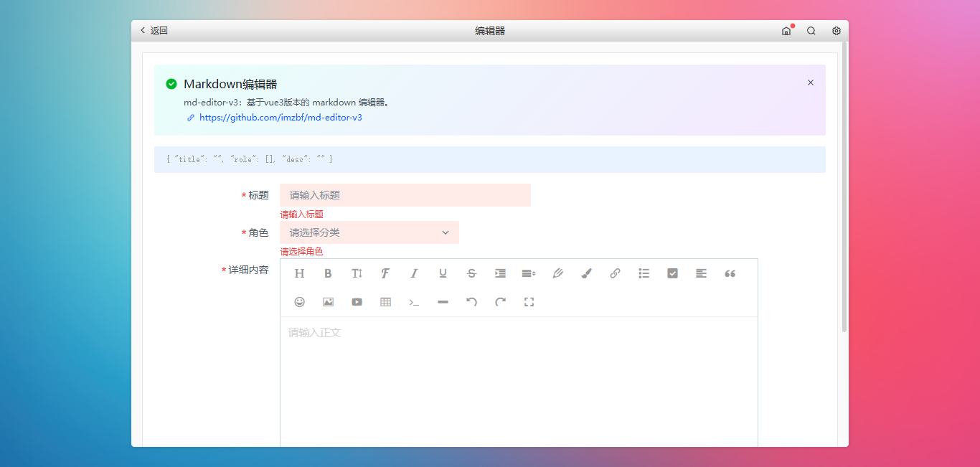
Task: Redo the last edit
Action: coord(500,302)
